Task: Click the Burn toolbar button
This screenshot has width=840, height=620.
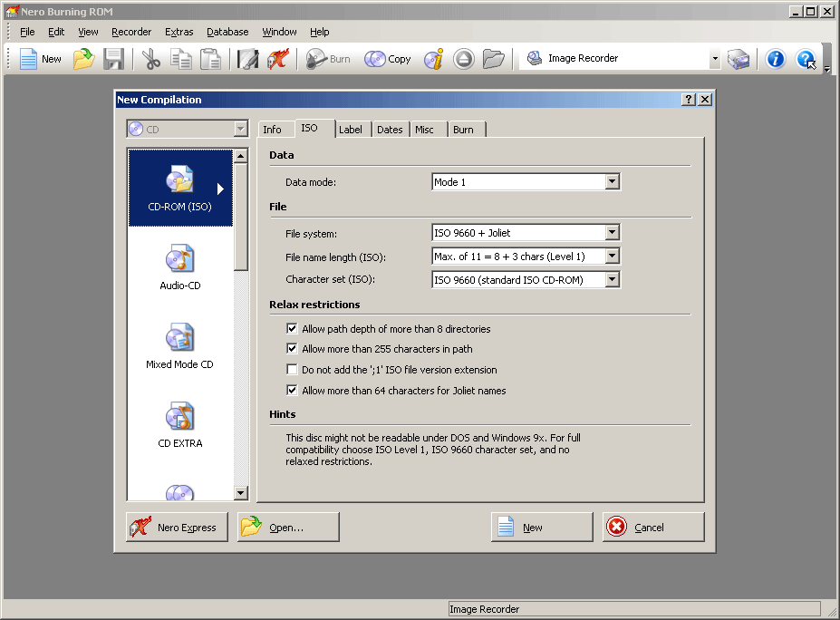Action: [328, 58]
